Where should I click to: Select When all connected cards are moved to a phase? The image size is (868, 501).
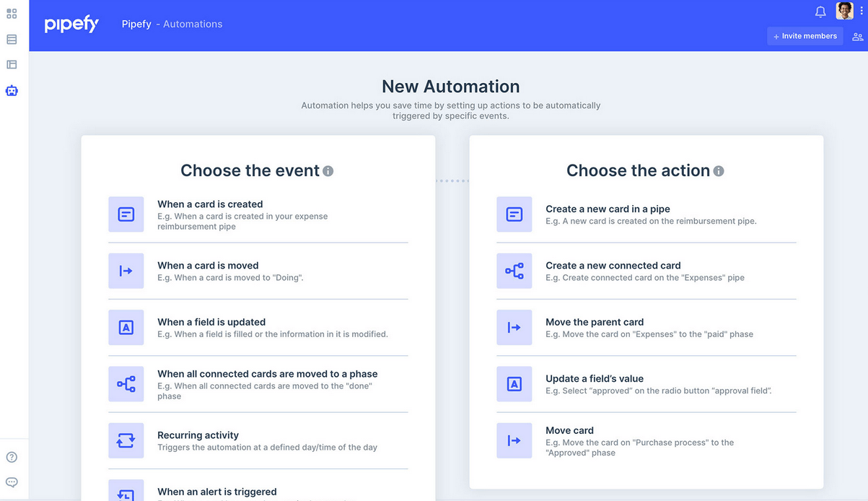click(x=258, y=384)
